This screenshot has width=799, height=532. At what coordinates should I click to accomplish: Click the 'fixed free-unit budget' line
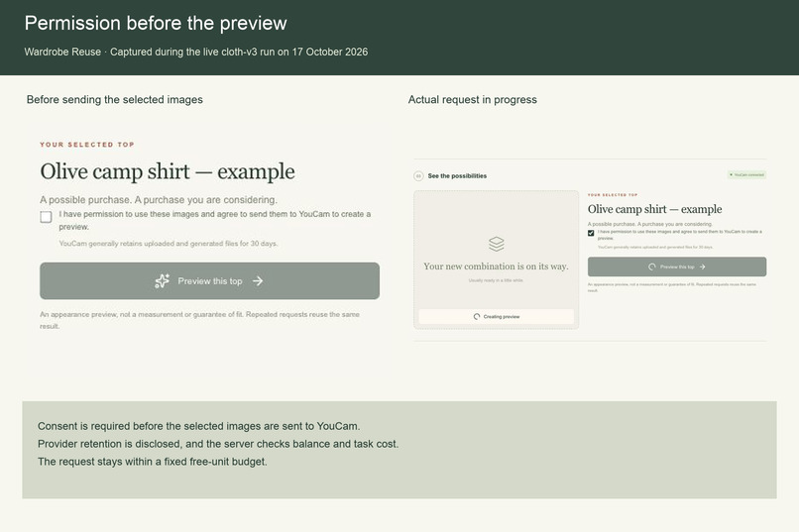pyautogui.click(x=153, y=462)
